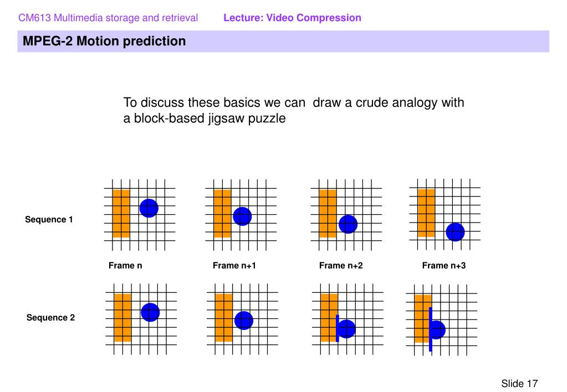Click the CM613 Multimedia storage and retrieval text
This screenshot has height=392, width=567.
pyautogui.click(x=108, y=18)
